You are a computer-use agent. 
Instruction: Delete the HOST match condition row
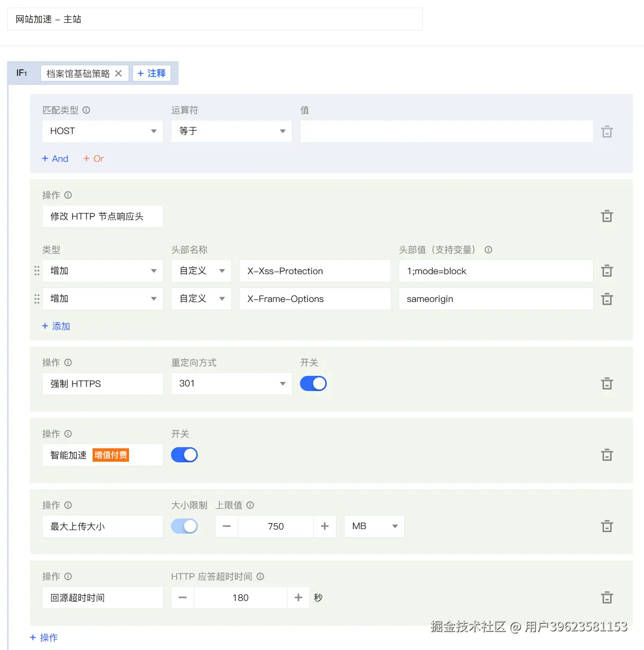point(607,132)
